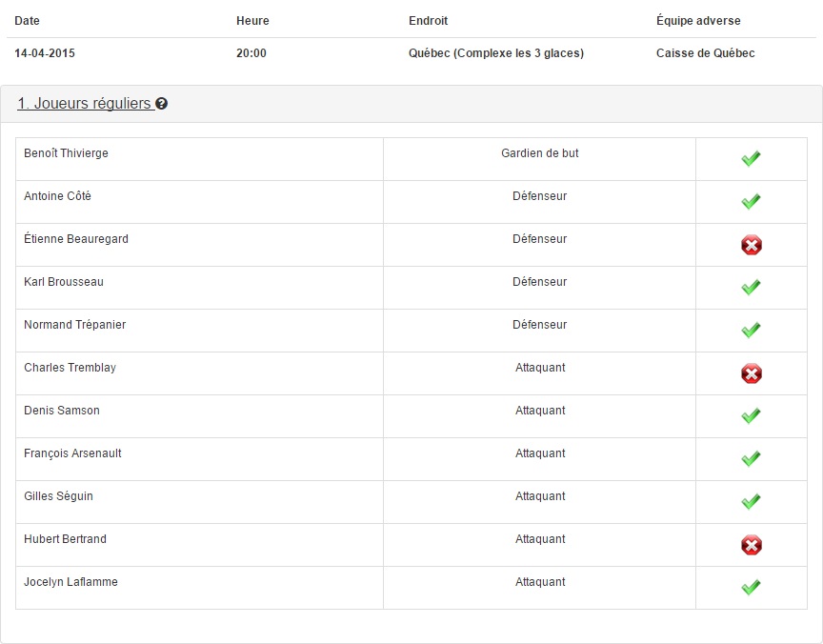Click the Caisse de Québec opposing team
The width and height of the screenshot is (823, 644).
(x=706, y=53)
